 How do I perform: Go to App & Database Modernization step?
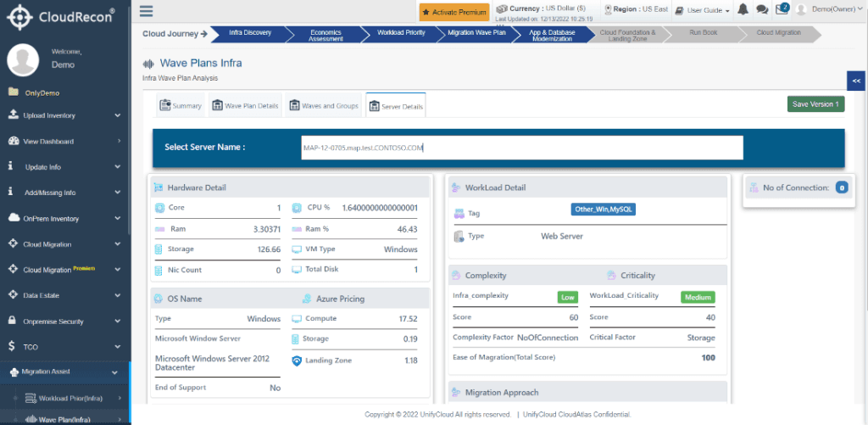(x=552, y=35)
